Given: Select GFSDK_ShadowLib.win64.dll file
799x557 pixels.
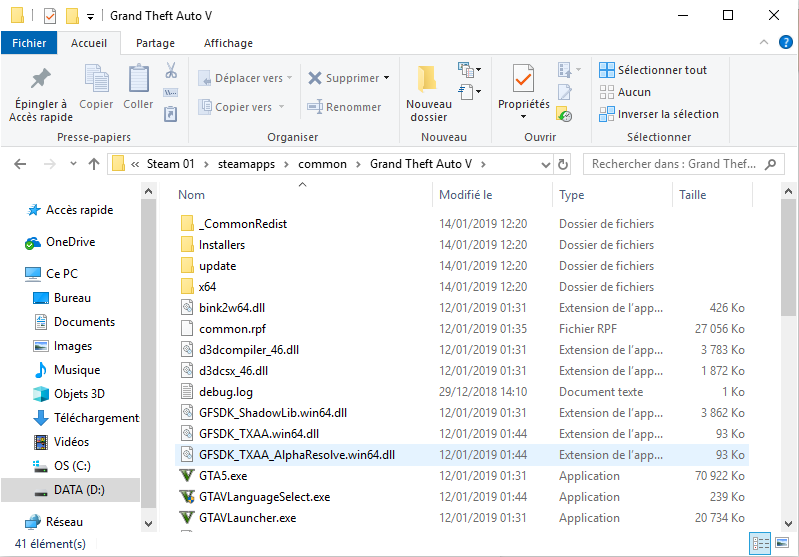Looking at the screenshot, I should click(462, 413).
